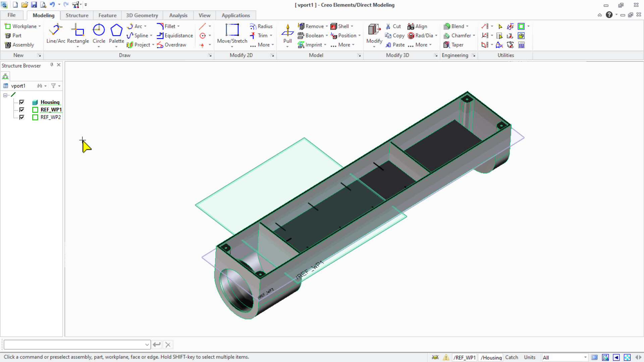This screenshot has width=644, height=362.
Task: Open the Shell dropdown arrow
Action: (x=352, y=26)
